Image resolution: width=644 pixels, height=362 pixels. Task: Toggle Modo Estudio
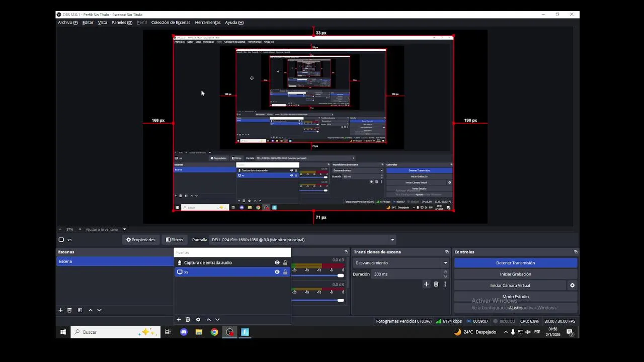tap(515, 297)
